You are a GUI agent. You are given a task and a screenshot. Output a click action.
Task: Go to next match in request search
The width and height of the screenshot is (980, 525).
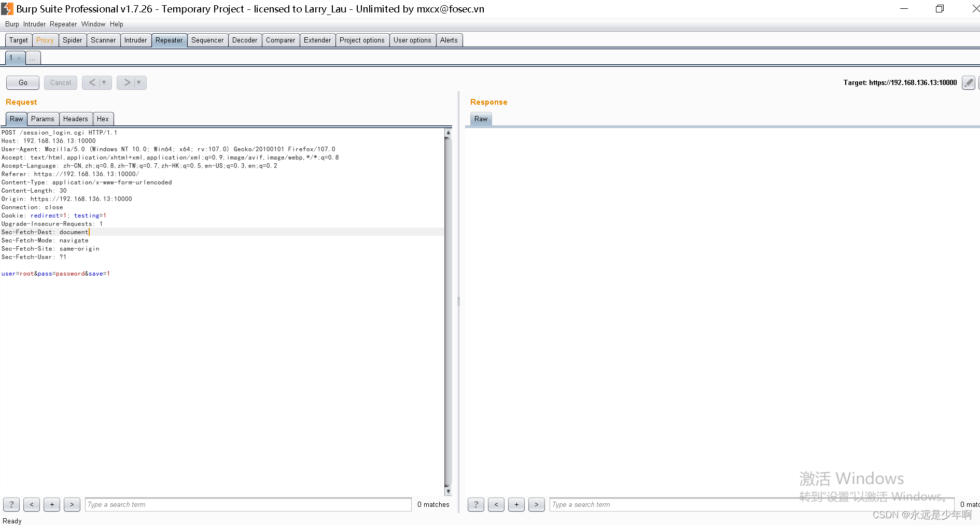coord(72,504)
